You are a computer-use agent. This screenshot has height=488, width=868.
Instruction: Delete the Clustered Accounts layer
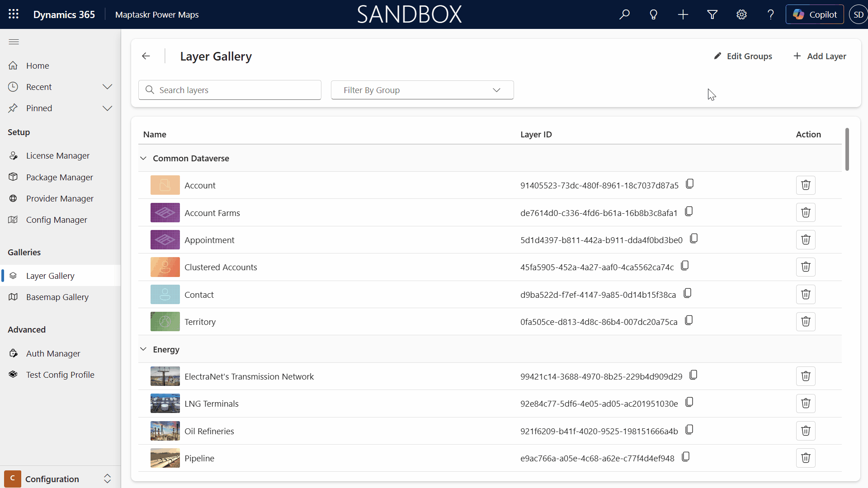[x=806, y=267]
